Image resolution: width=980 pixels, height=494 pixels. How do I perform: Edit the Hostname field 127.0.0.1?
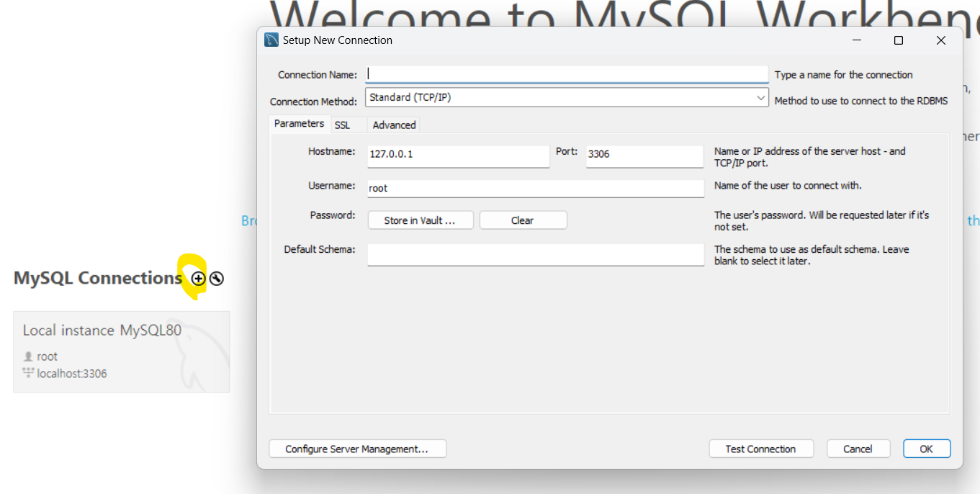459,156
